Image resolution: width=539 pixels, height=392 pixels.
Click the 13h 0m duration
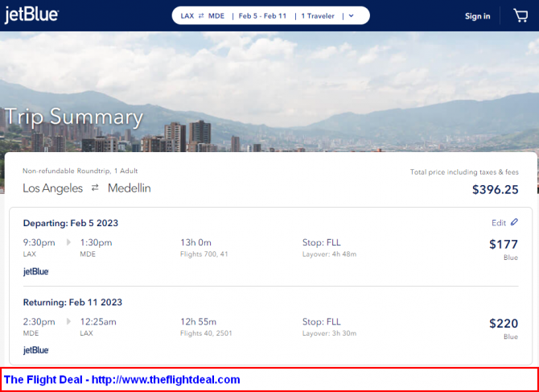click(x=195, y=242)
